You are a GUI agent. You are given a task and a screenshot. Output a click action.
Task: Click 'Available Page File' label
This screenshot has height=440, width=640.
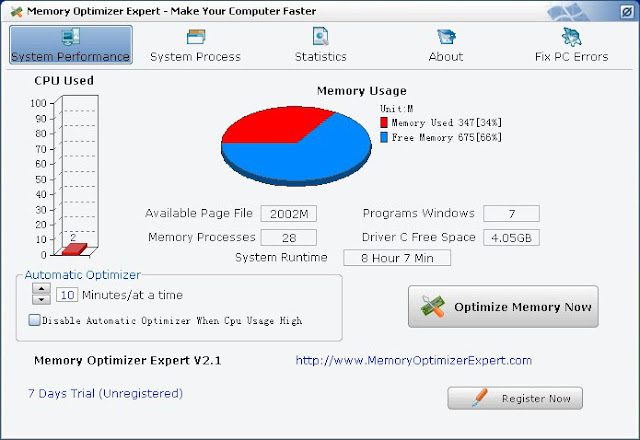[x=199, y=213]
